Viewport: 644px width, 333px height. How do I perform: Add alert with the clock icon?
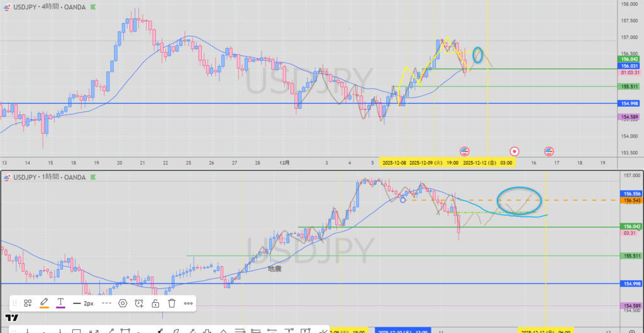pyautogui.click(x=139, y=303)
